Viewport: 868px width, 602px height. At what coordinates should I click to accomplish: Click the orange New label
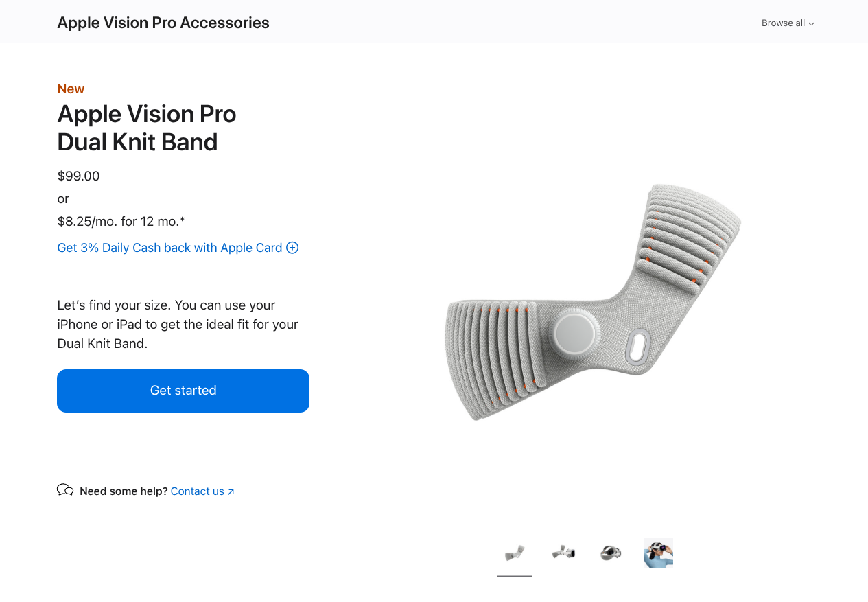coord(71,89)
